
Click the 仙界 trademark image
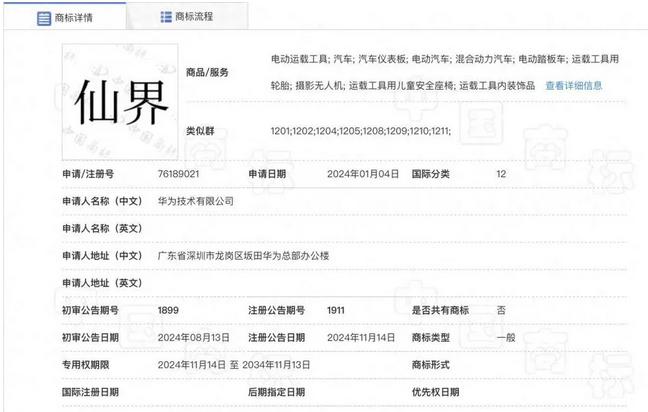tap(120, 102)
